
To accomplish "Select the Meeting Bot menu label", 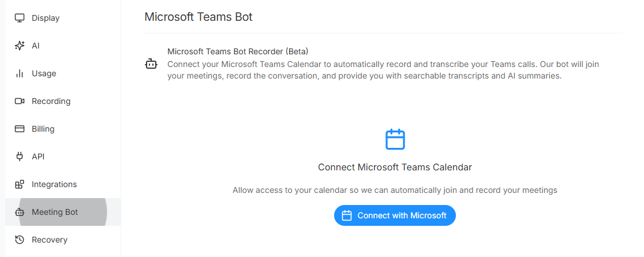I will pos(55,212).
